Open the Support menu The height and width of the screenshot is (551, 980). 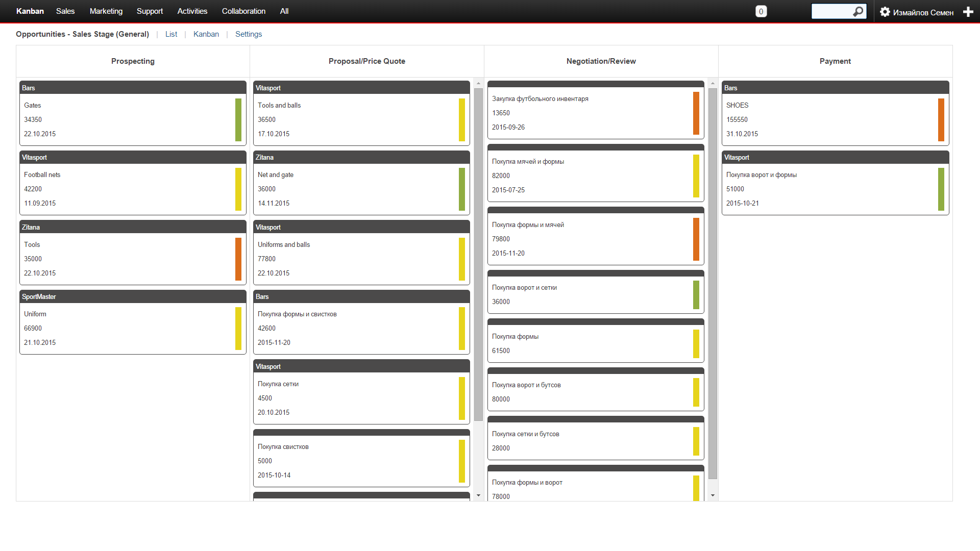150,11
